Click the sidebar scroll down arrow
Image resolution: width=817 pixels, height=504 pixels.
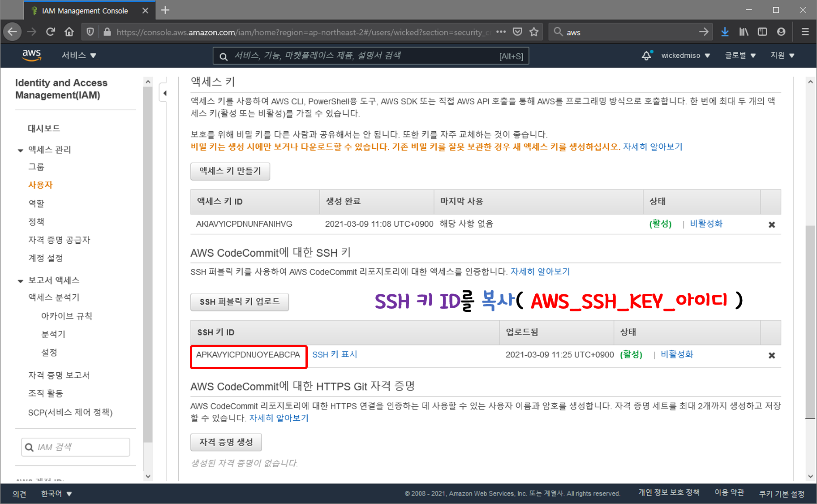[148, 477]
